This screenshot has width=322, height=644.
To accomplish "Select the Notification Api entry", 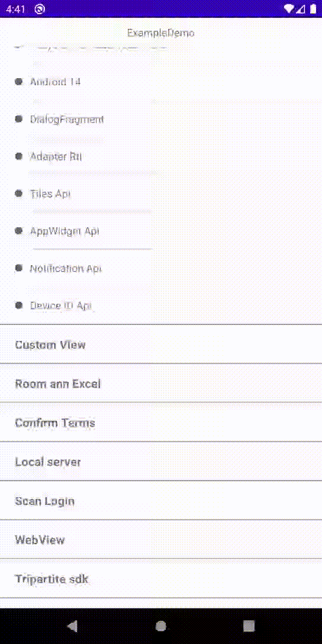I will coord(66,268).
